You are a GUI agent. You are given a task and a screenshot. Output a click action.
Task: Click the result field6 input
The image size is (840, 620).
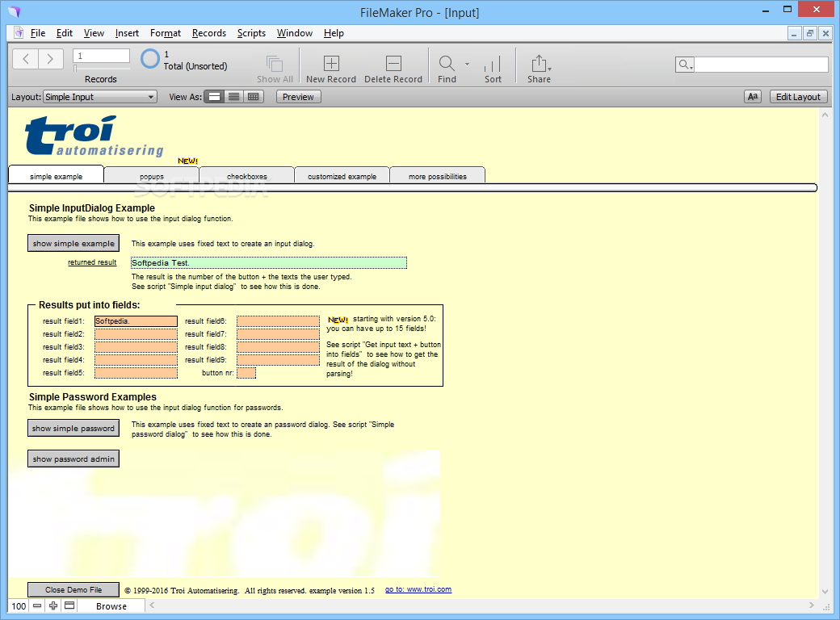[x=279, y=321]
